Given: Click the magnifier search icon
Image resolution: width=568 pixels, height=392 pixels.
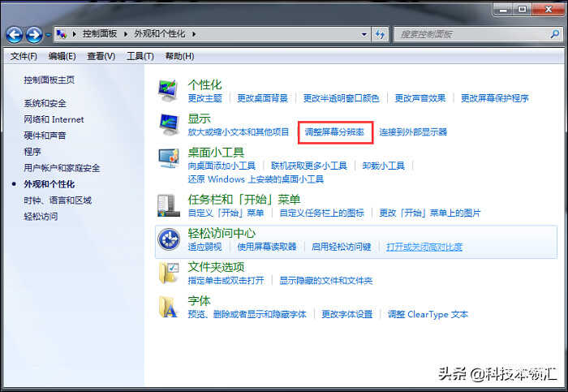Looking at the screenshot, I should [x=554, y=34].
